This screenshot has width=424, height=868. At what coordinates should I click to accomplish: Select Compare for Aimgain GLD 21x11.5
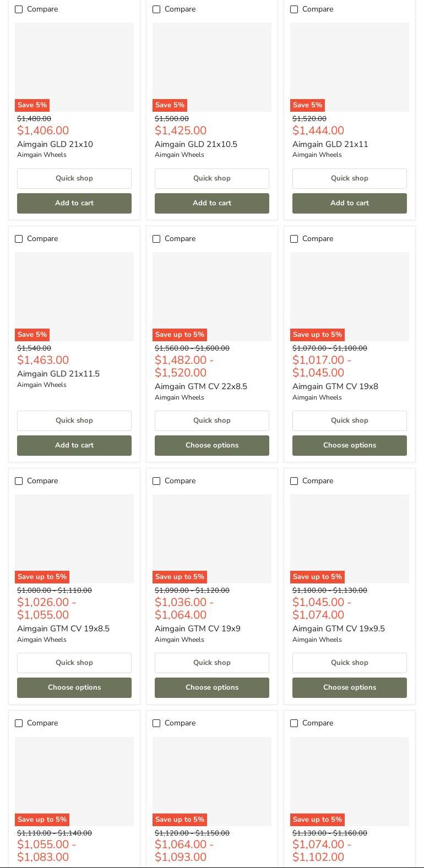19,239
